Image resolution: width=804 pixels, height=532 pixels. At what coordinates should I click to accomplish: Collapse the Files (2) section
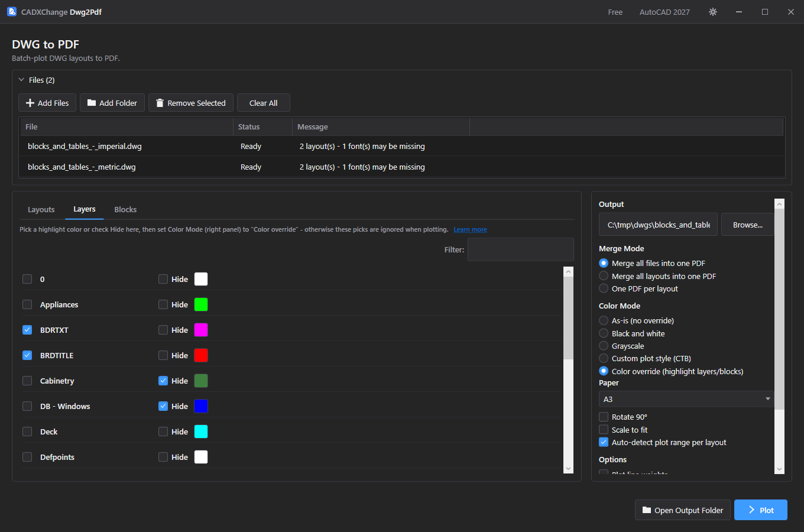tap(21, 80)
